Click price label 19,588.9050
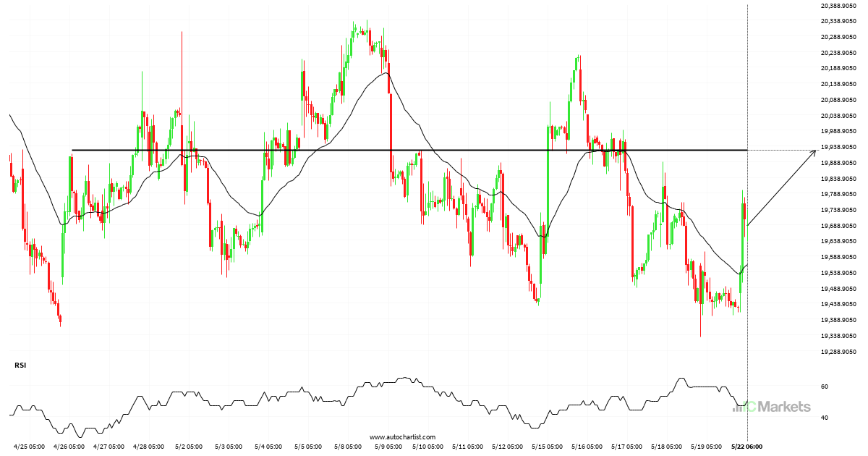Image resolution: width=868 pixels, height=456 pixels. click(x=840, y=258)
